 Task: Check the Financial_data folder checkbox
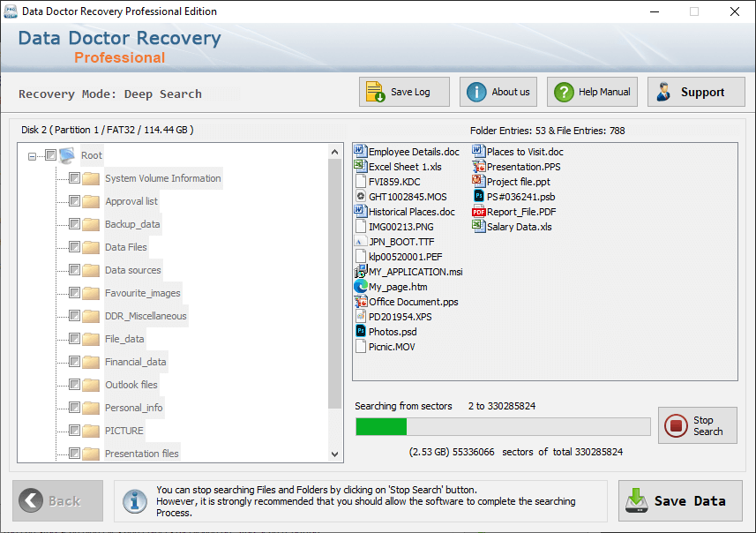(74, 362)
